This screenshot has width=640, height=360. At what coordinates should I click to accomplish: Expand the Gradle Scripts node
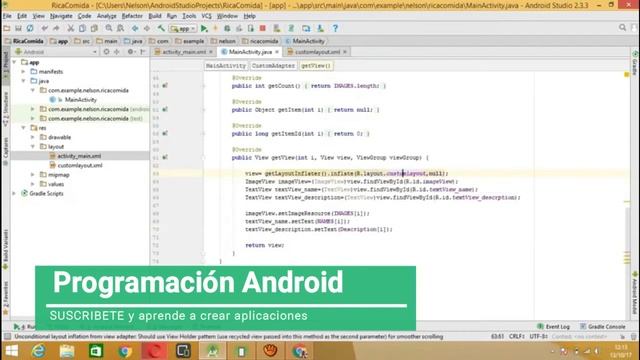(15, 193)
